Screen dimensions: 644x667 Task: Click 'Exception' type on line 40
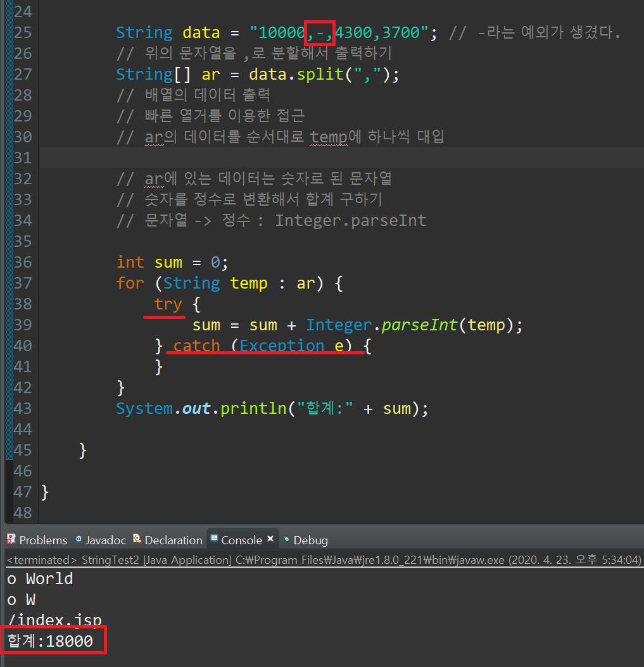[282, 346]
